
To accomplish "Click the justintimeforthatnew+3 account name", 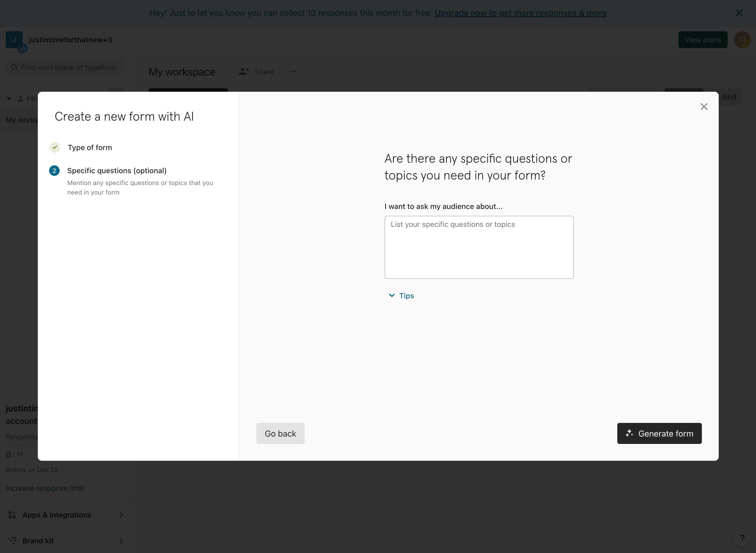I will point(70,39).
